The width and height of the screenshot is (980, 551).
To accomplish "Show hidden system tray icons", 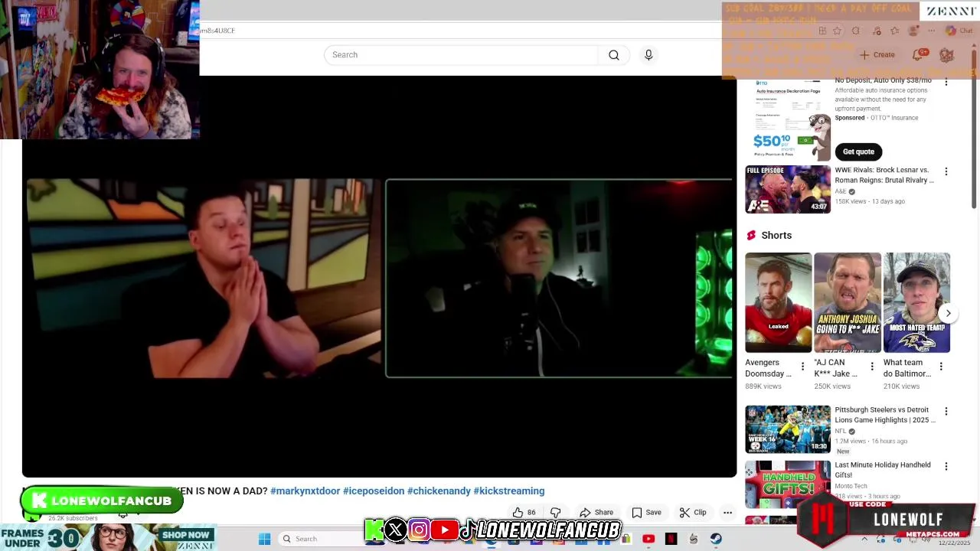I will pos(864,539).
